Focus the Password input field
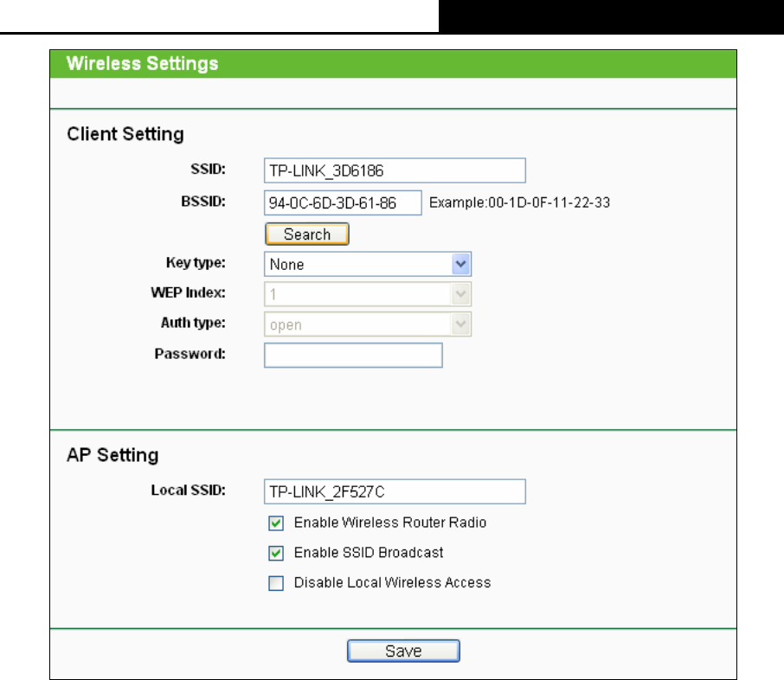Viewport: 784px width, 680px height. [353, 355]
